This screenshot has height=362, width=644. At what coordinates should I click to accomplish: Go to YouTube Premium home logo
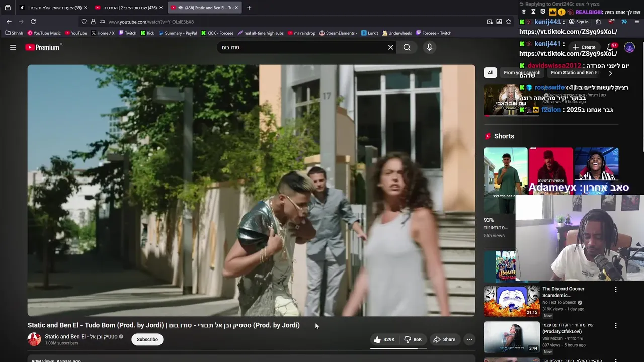42,47
